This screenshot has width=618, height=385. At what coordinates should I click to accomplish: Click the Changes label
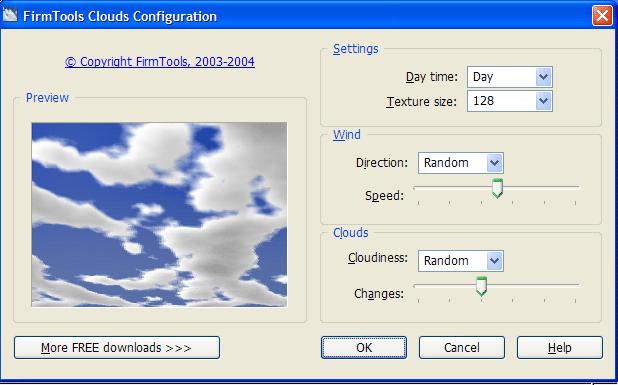[379, 294]
